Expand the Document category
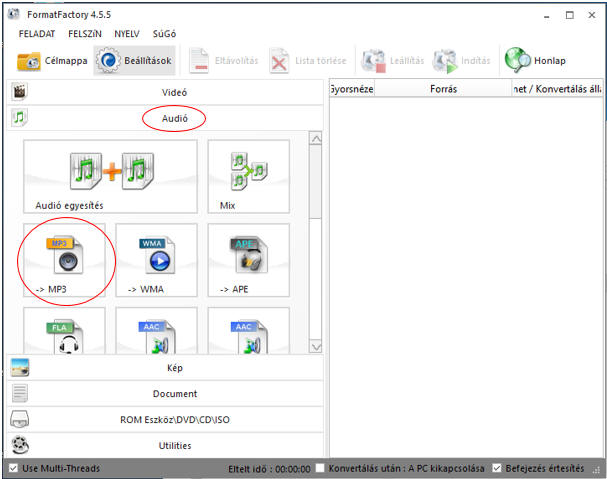 coord(165,394)
